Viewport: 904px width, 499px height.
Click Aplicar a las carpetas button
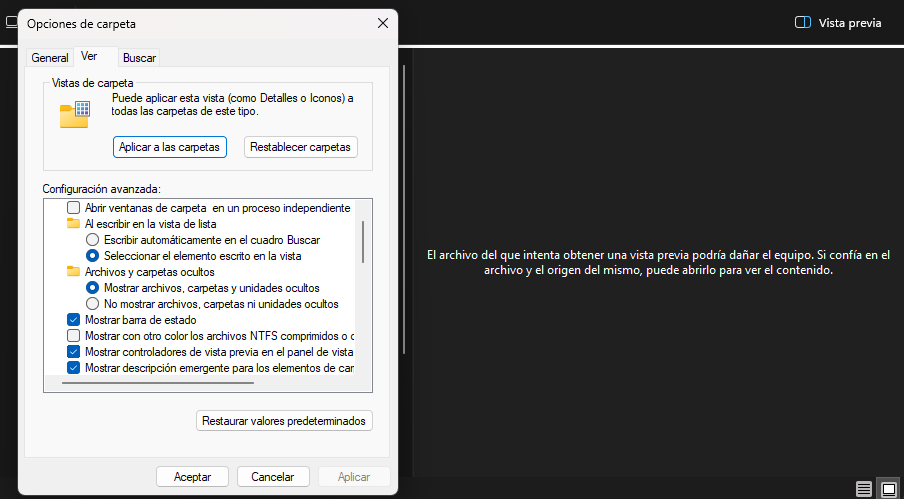click(x=170, y=147)
